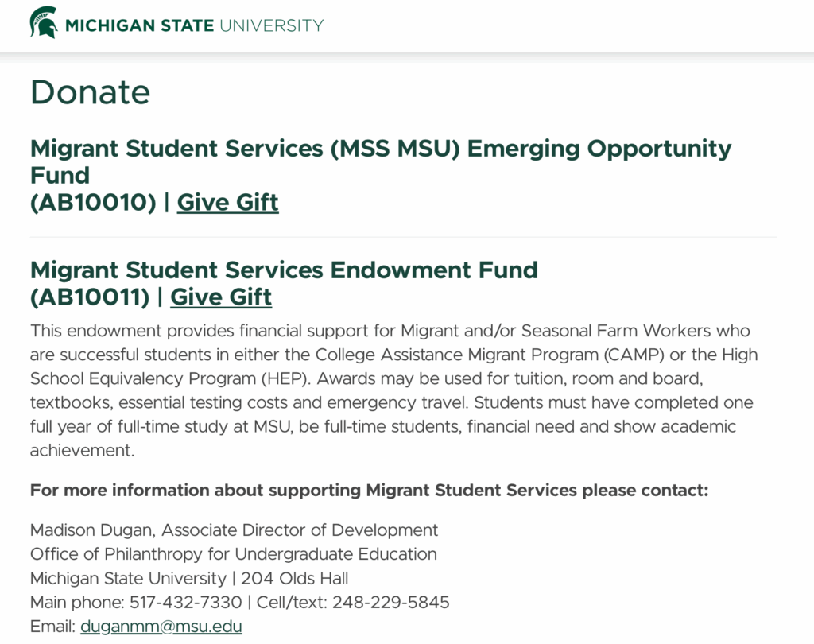
Task: Click Give Gift for fund AB10010
Action: pos(227,203)
